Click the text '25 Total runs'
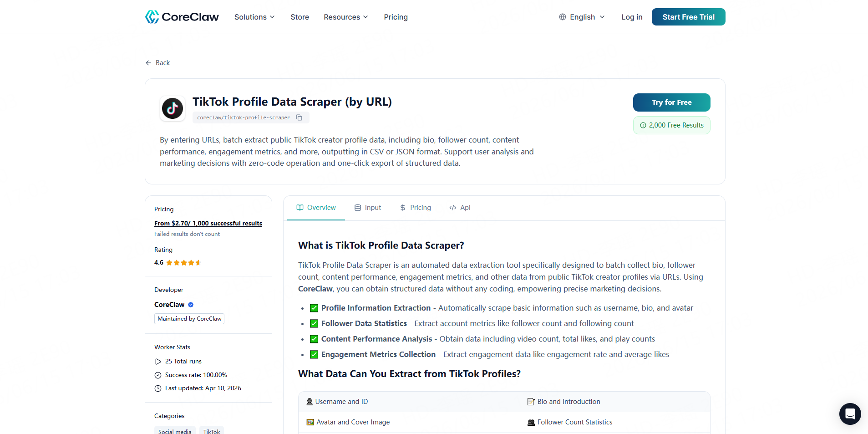The image size is (868, 434). 183,362
